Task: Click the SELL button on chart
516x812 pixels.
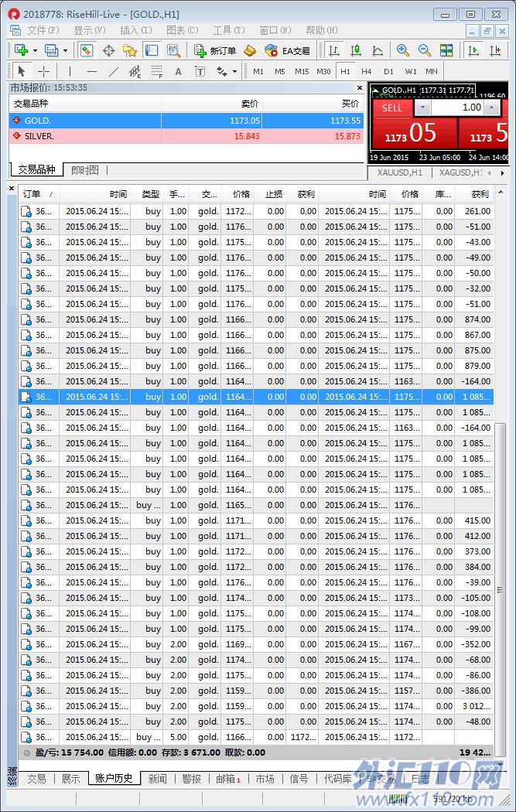Action: tap(392, 107)
